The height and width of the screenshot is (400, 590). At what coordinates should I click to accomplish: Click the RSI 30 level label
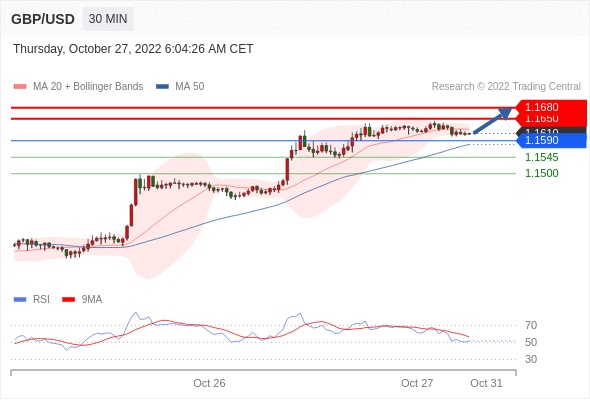(531, 359)
